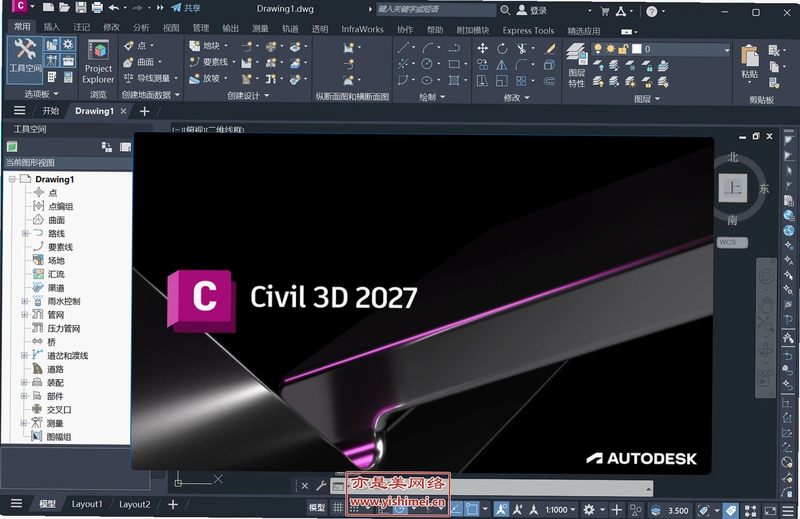Toggle 模型 model space in status bar
This screenshot has width=800, height=519.
point(317,507)
